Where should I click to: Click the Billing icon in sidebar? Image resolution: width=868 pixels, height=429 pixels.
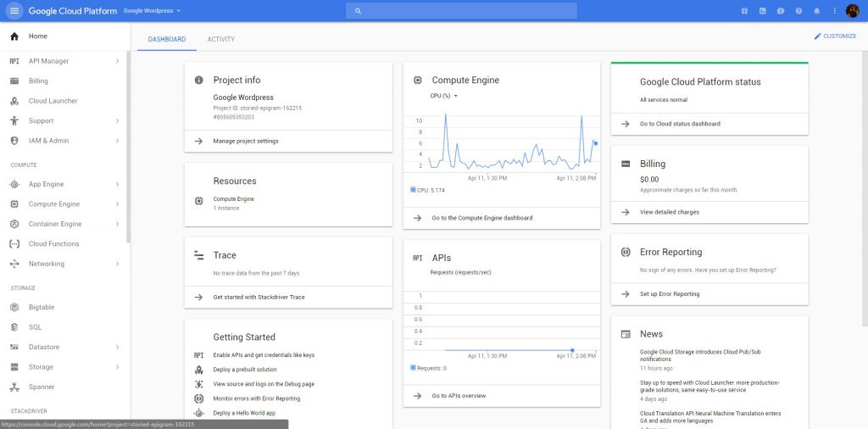tap(14, 81)
